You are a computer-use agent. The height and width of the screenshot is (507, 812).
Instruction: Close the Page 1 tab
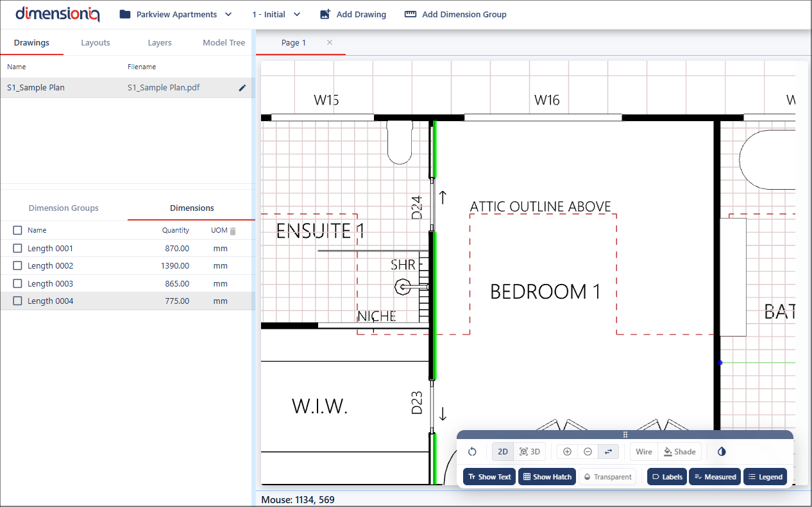pos(330,42)
